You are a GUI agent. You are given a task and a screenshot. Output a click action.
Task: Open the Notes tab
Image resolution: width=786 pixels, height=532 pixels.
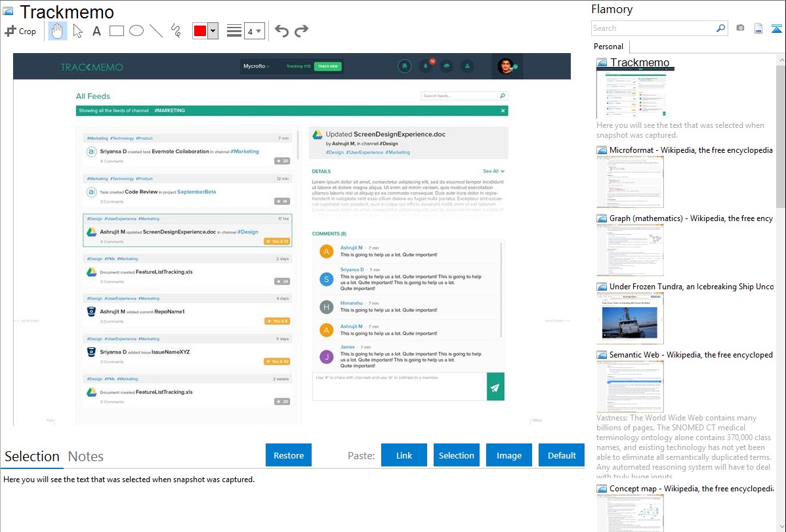click(86, 457)
